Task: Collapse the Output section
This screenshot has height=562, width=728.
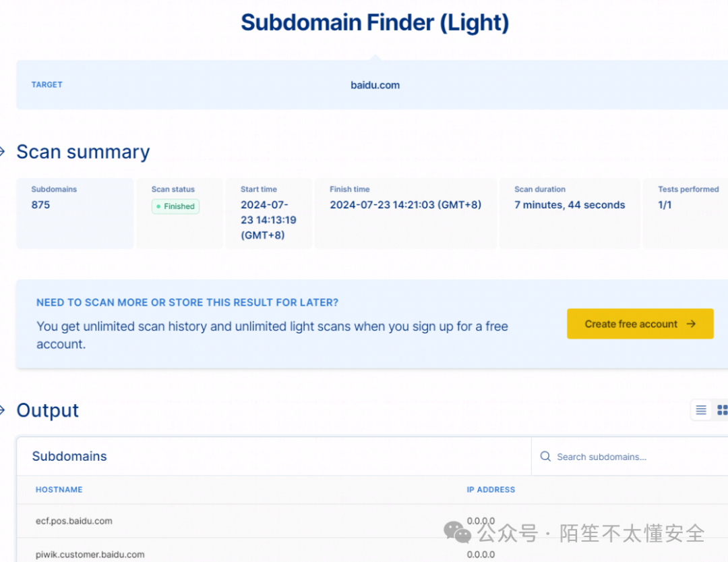Action: [x=47, y=410]
